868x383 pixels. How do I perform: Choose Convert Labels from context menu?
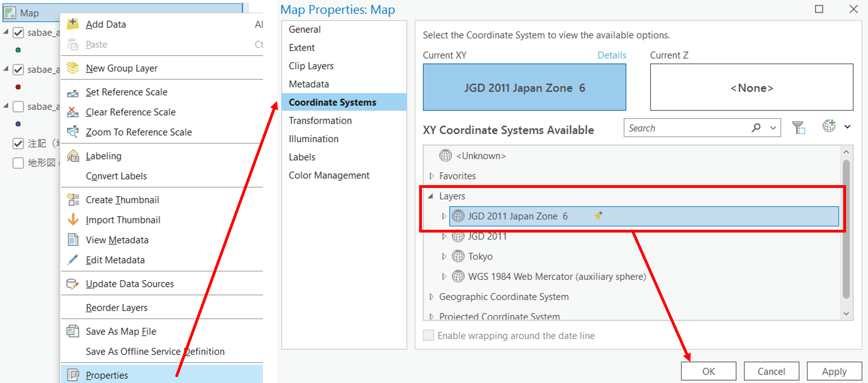[116, 176]
